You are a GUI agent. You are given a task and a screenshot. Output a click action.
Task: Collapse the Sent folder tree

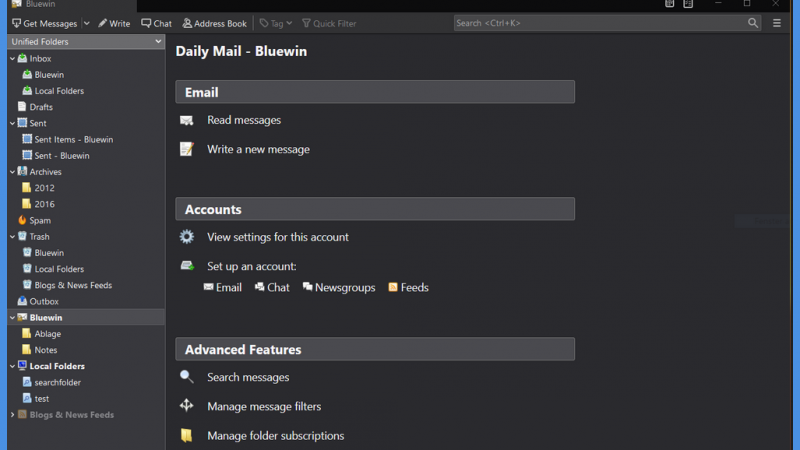point(12,123)
